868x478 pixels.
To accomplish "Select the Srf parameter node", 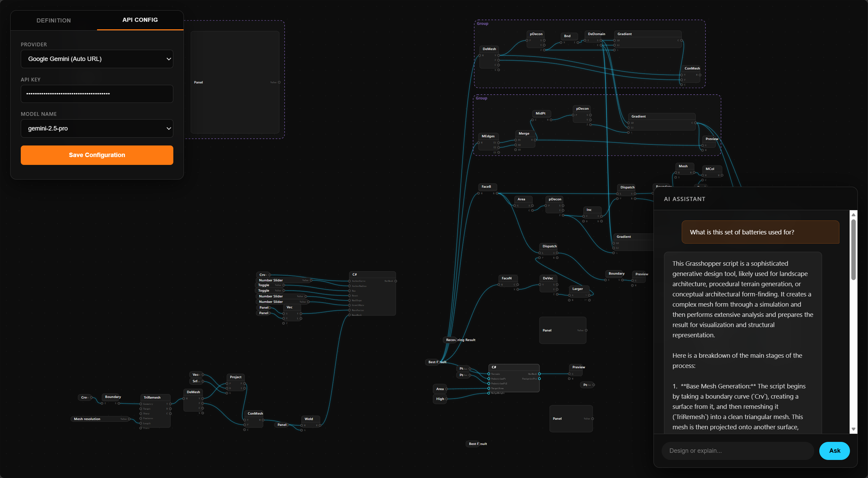I will (196, 381).
